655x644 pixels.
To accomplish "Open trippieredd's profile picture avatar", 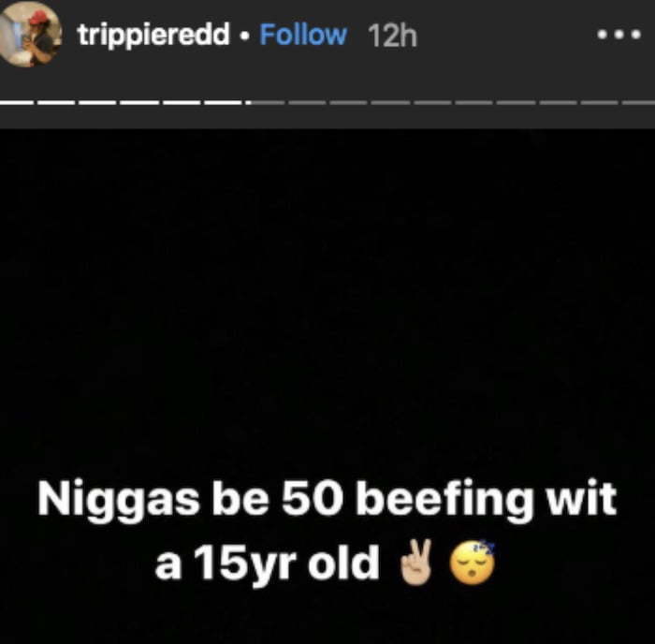I will point(30,34).
